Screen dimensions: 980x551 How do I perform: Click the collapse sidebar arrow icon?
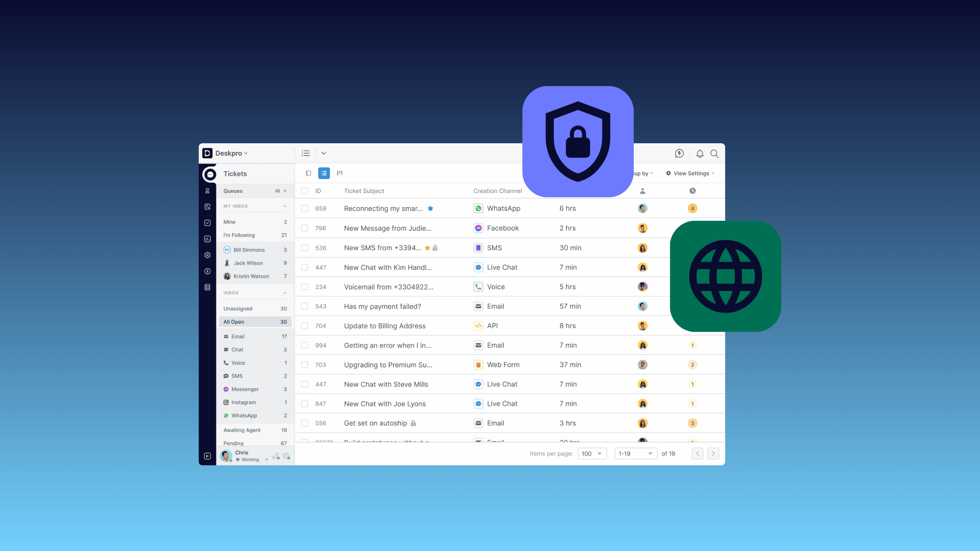(207, 456)
